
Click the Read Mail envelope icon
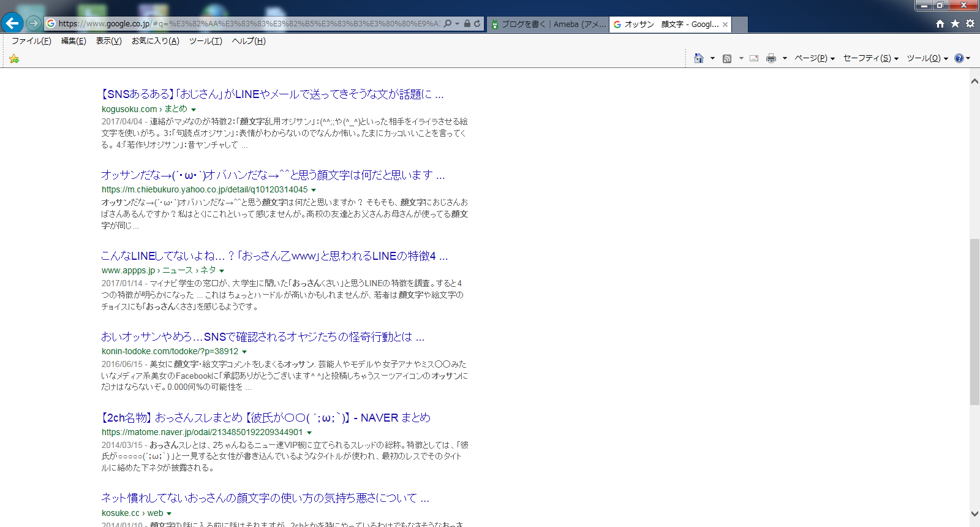(754, 58)
